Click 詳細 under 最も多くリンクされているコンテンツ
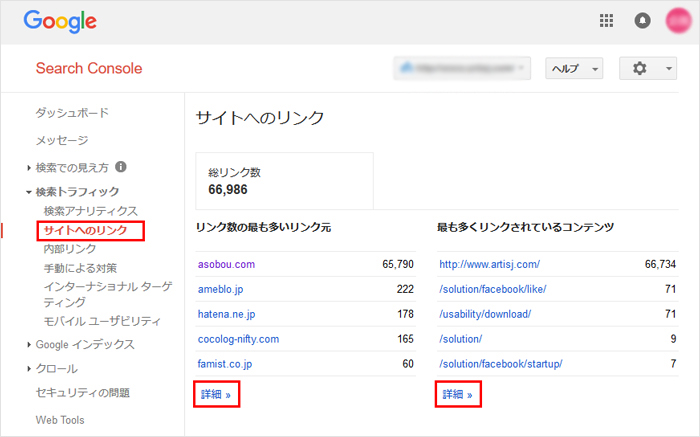The image size is (700, 437). 458,394
